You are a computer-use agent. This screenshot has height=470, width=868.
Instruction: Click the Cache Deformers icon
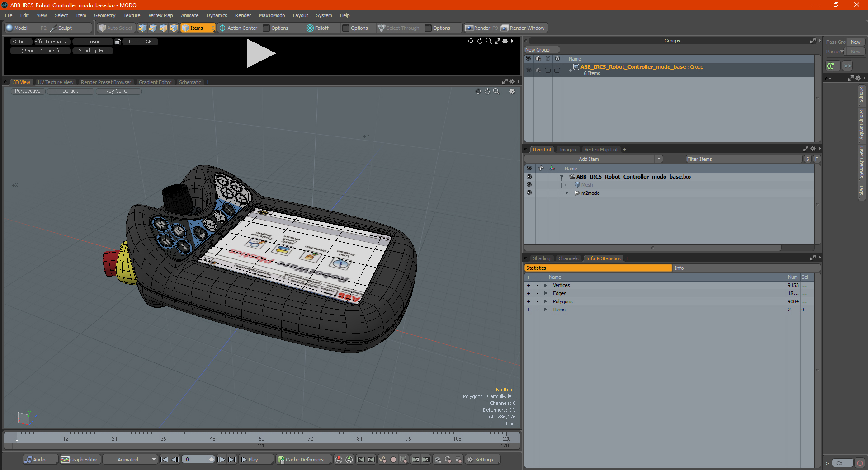281,460
